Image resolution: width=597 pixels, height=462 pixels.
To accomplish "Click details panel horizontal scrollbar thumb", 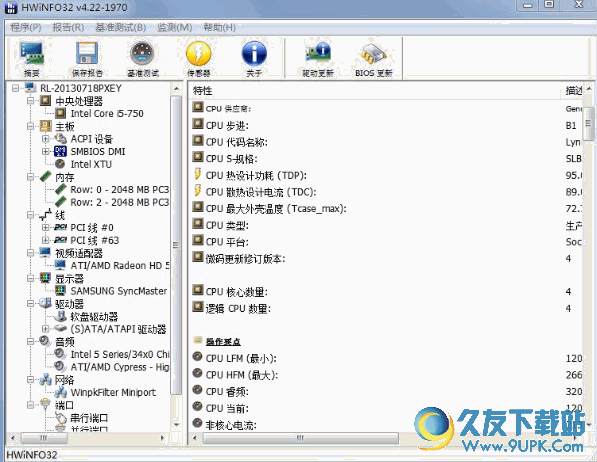I will (x=301, y=438).
